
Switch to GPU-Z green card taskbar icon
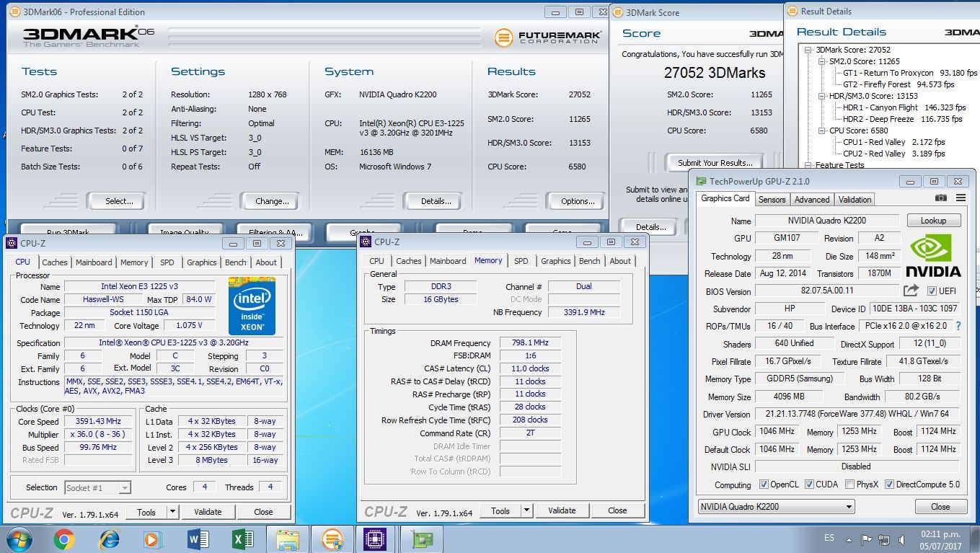point(420,539)
